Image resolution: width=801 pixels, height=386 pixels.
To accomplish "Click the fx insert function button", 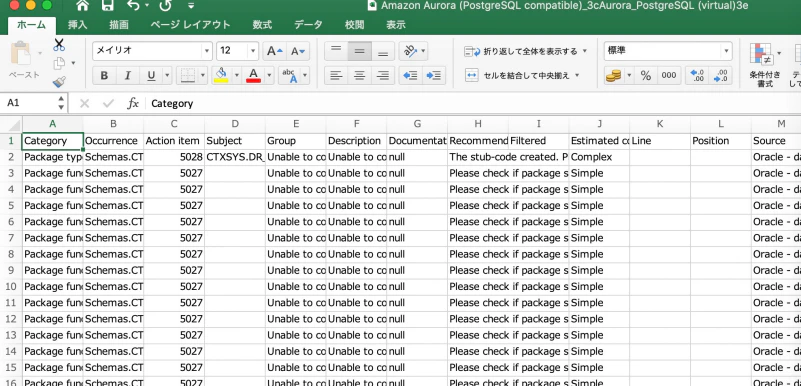I will [133, 104].
